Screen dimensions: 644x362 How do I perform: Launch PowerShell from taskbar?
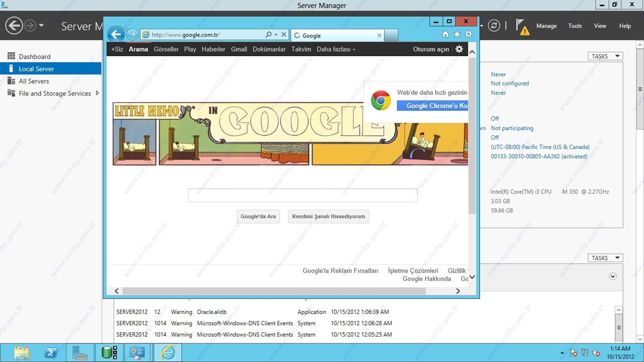pos(51,353)
